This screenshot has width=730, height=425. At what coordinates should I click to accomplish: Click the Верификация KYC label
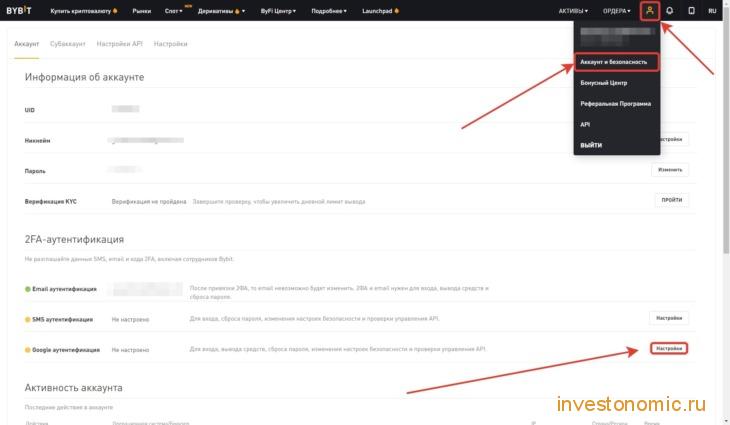(x=50, y=202)
